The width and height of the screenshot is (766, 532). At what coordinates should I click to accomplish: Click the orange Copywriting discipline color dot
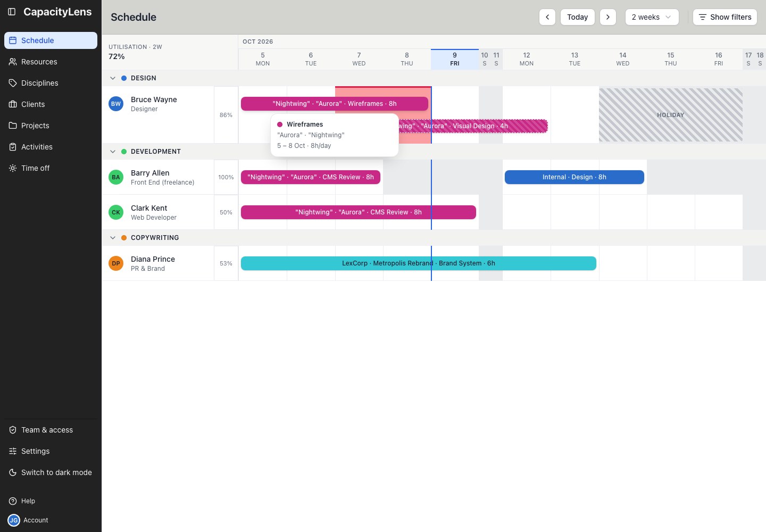[x=124, y=238]
